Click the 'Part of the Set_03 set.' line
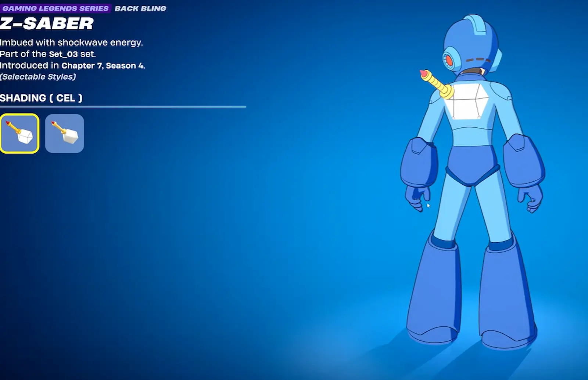The width and height of the screenshot is (588, 380). pyautogui.click(x=48, y=54)
